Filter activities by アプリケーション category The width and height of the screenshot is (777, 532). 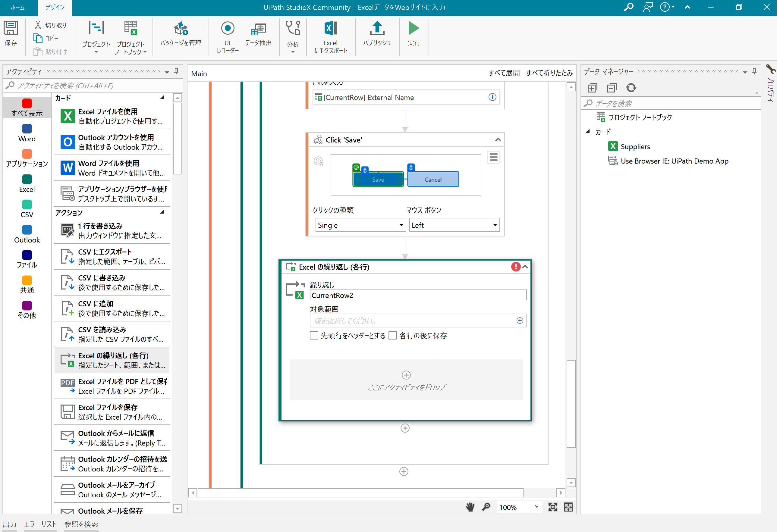(x=27, y=158)
